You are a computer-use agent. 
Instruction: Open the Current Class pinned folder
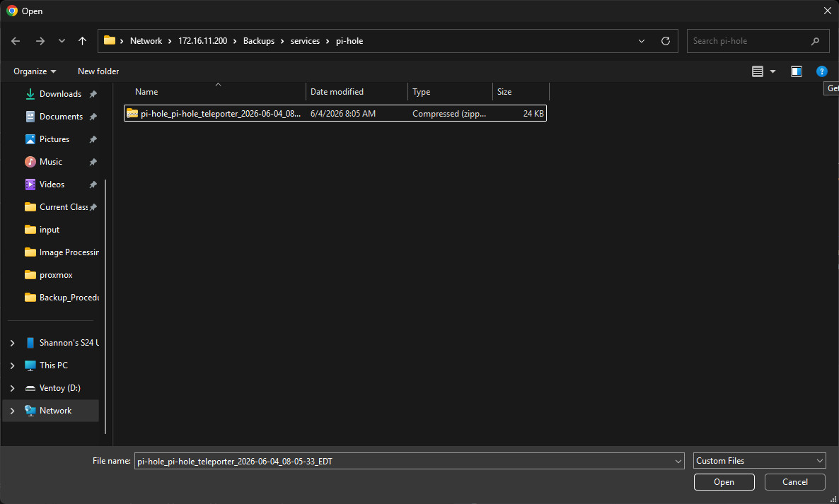[x=63, y=207]
